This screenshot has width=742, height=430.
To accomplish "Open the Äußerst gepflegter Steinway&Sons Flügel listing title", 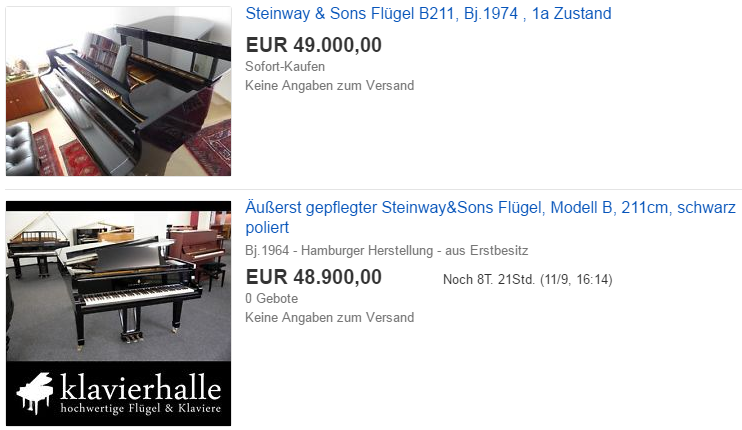I will (x=490, y=217).
